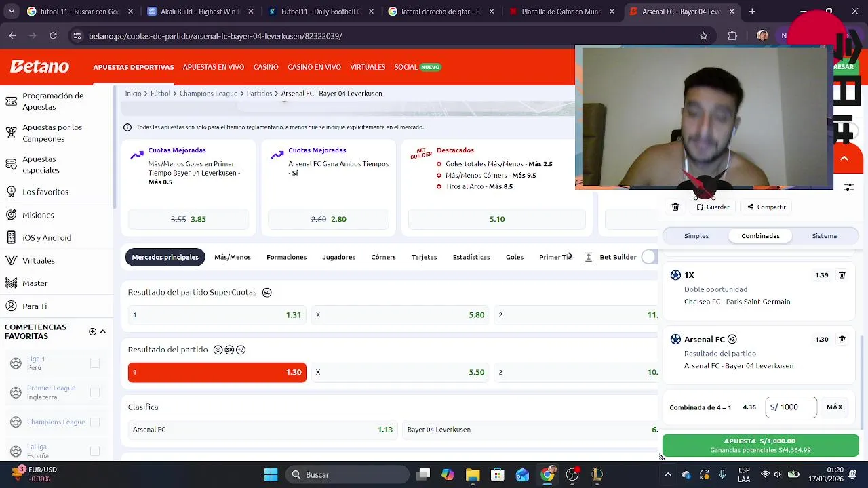Screen dimensions: 868x488
Task: Switch to the Más/Menos market tab
Action: click(233, 257)
